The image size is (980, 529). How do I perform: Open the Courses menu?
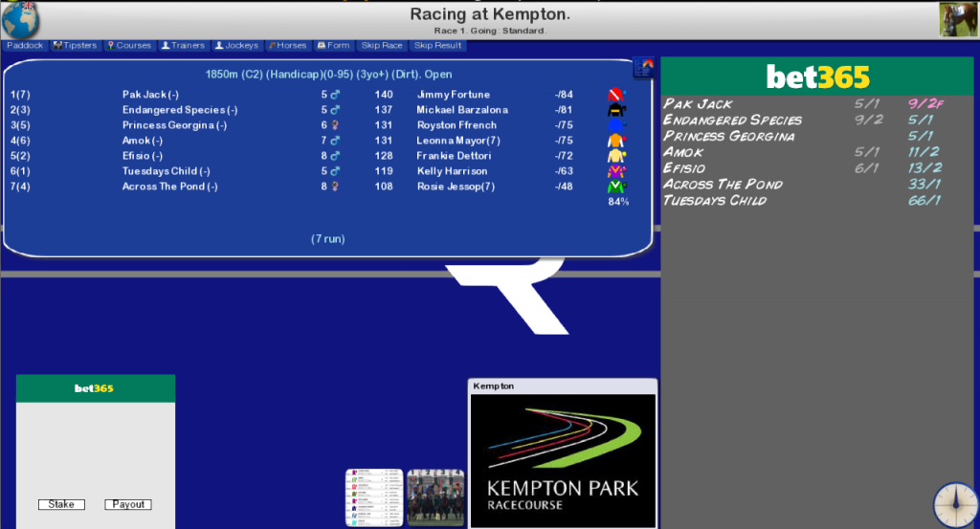tap(129, 46)
